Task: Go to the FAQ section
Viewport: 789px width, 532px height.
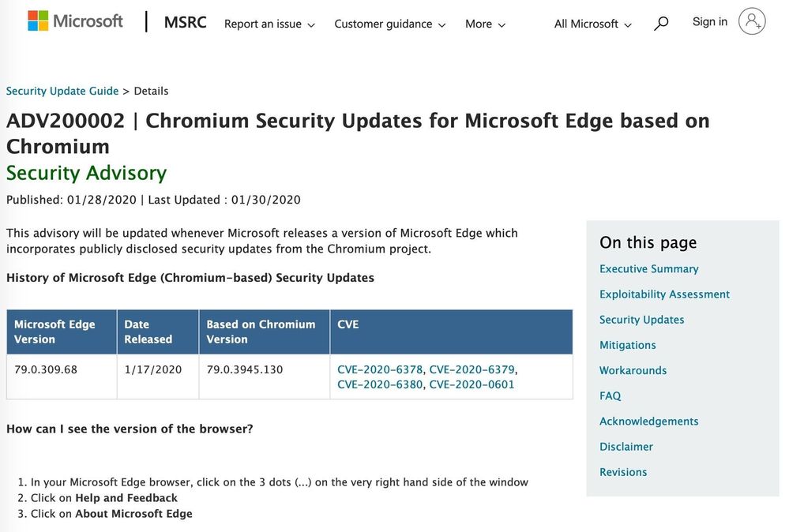Action: coord(610,395)
